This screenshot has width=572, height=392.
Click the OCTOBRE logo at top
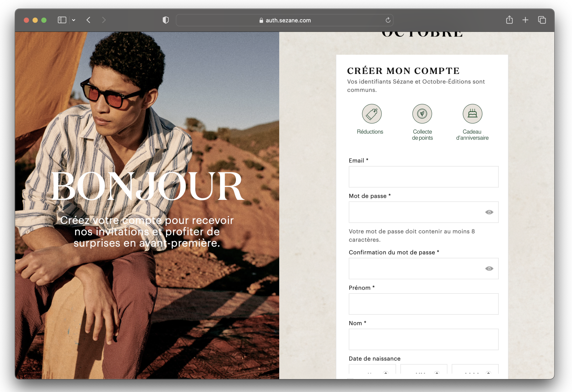coord(422,34)
